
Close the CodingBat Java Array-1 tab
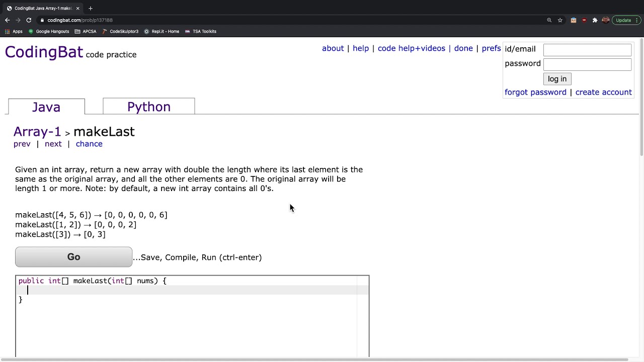click(x=77, y=8)
